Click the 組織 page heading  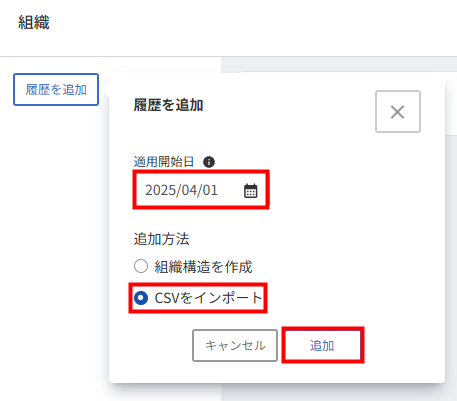34,22
